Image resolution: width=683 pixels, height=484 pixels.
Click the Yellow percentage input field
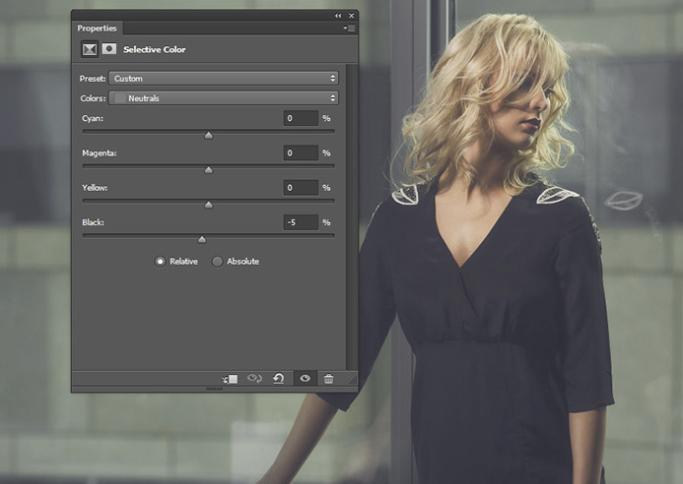300,187
